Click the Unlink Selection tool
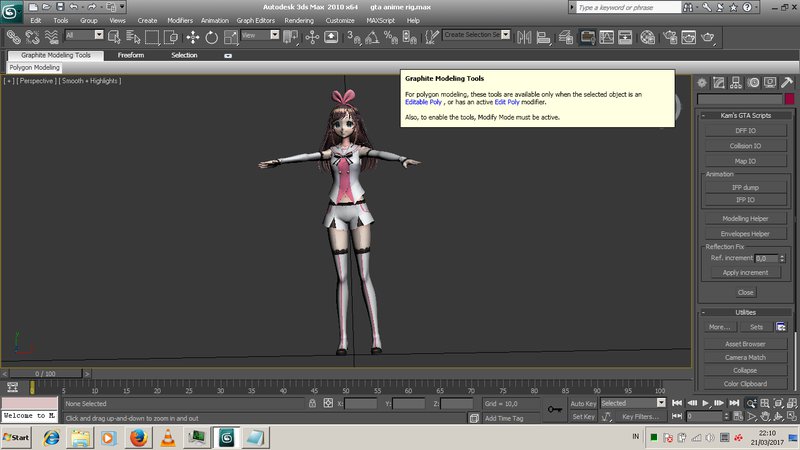Viewport: 800px width, 450px height. click(32, 37)
